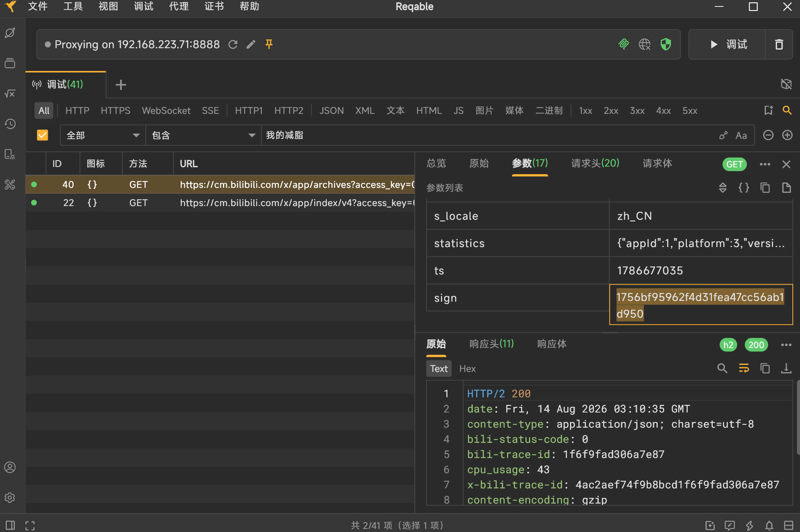Click the orange pin icon
The height and width of the screenshot is (532, 800).
point(269,44)
